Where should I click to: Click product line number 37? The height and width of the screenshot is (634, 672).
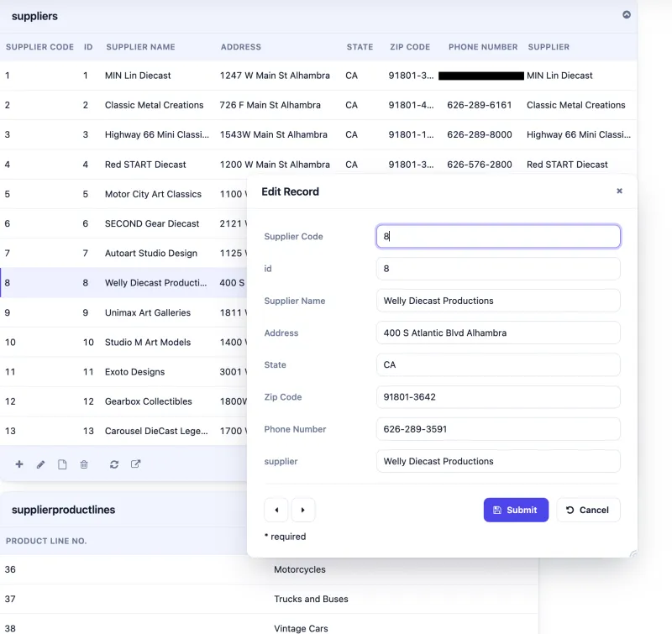click(10, 599)
